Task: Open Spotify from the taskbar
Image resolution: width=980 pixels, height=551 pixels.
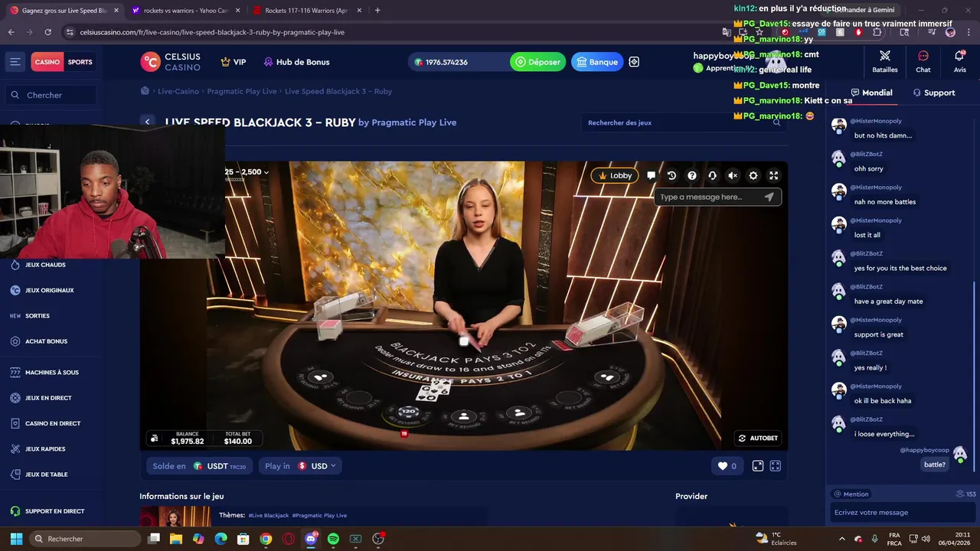Action: coord(333,539)
